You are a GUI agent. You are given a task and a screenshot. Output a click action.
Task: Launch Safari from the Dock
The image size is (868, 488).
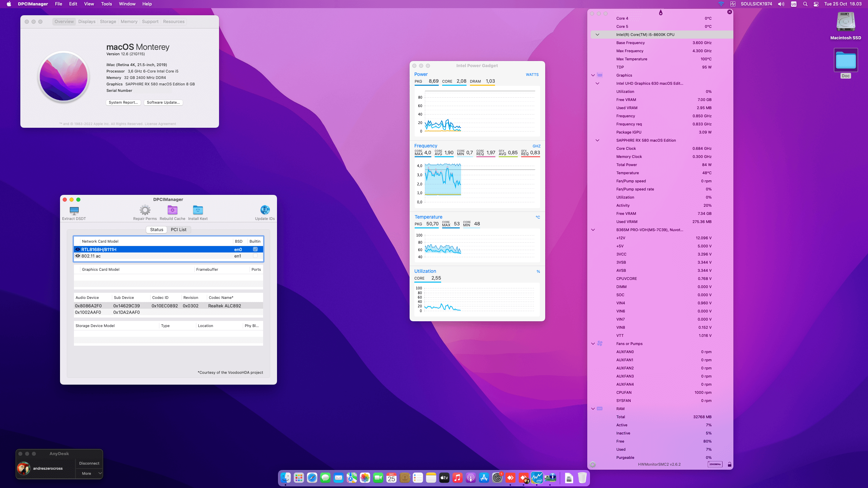312,478
